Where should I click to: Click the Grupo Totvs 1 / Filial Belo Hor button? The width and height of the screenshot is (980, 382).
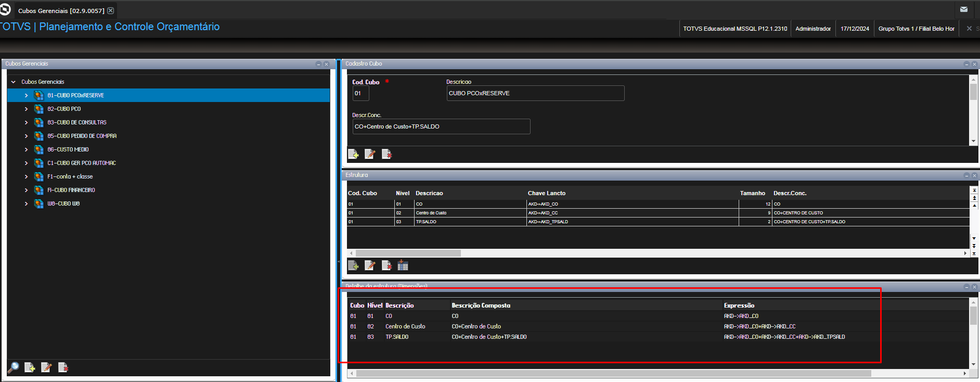tap(917, 29)
